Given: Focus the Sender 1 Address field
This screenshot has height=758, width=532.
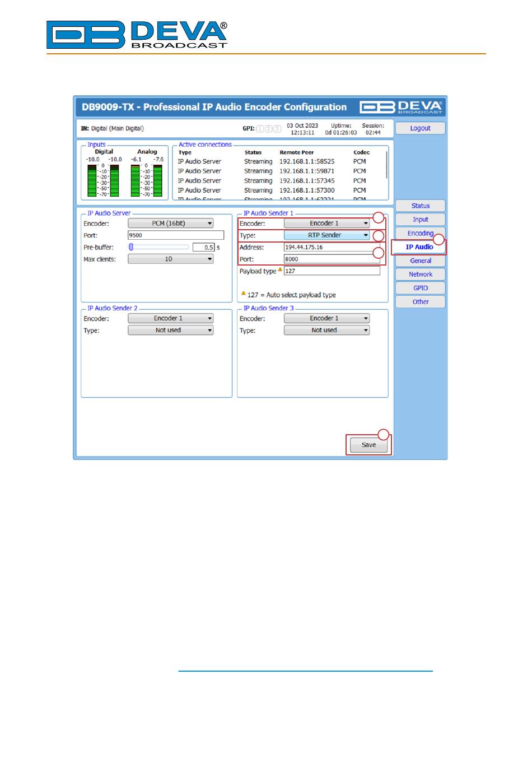Looking at the screenshot, I should tap(332, 247).
